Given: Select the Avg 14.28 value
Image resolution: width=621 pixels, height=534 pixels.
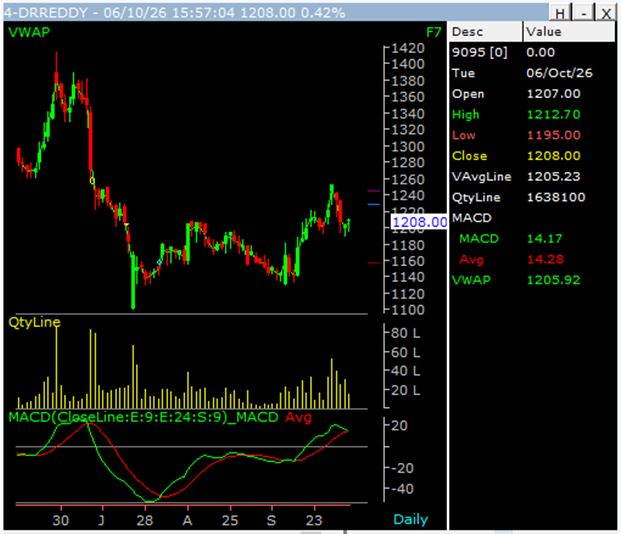Looking at the screenshot, I should [545, 259].
